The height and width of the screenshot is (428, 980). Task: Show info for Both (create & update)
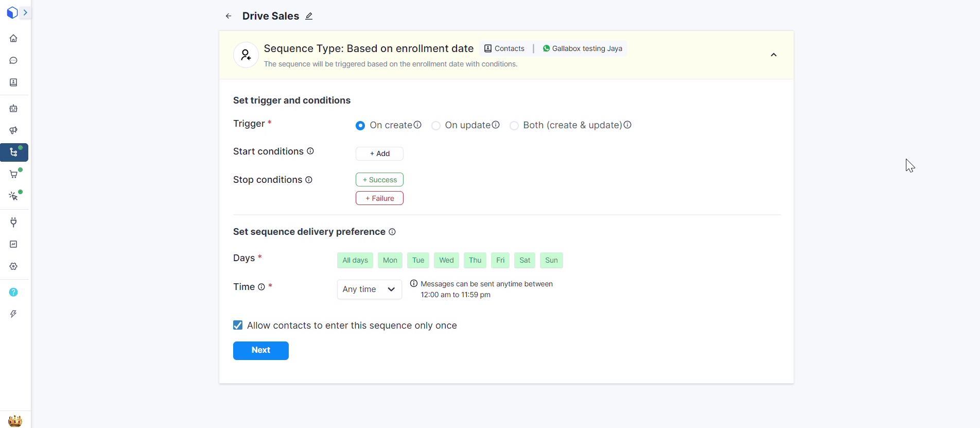627,125
